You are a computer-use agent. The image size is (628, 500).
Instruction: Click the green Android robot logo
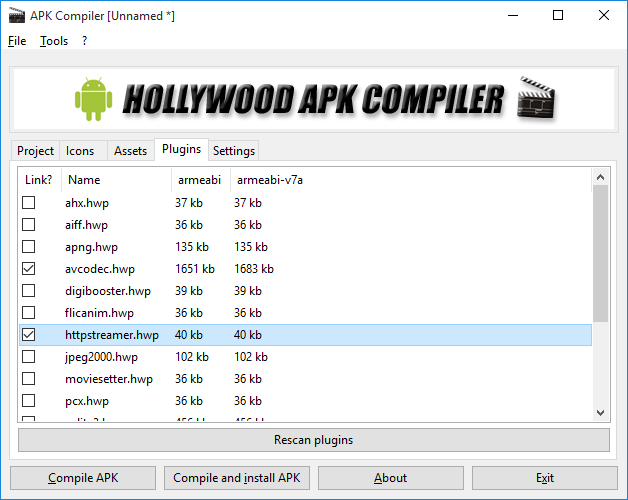pyautogui.click(x=93, y=99)
